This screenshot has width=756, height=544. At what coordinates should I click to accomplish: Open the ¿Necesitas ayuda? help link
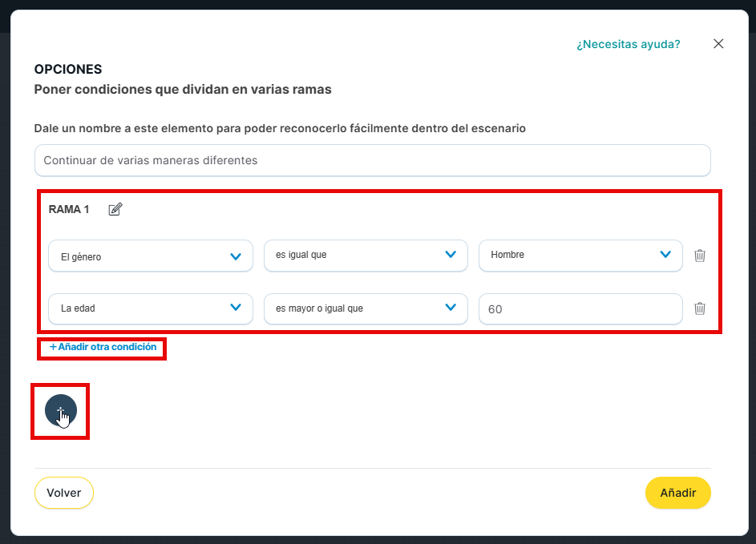coord(628,44)
